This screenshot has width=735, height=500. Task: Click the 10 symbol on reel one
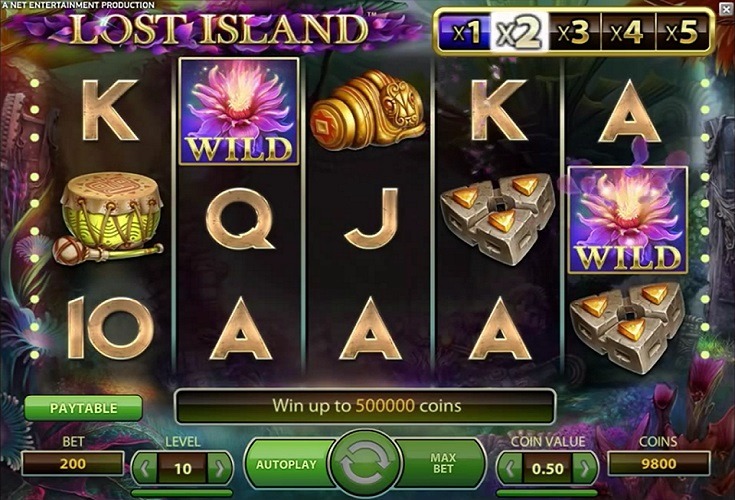pyautogui.click(x=111, y=328)
